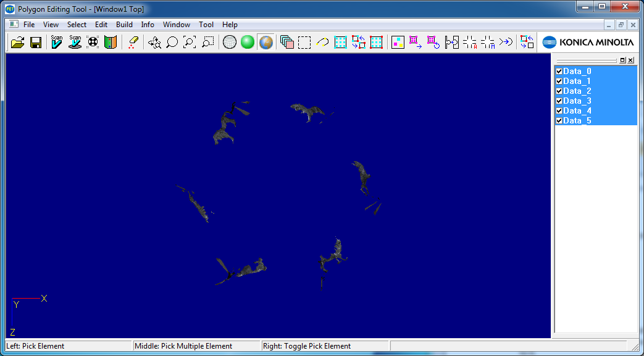Open the File menu
The width and height of the screenshot is (644, 356).
click(29, 25)
